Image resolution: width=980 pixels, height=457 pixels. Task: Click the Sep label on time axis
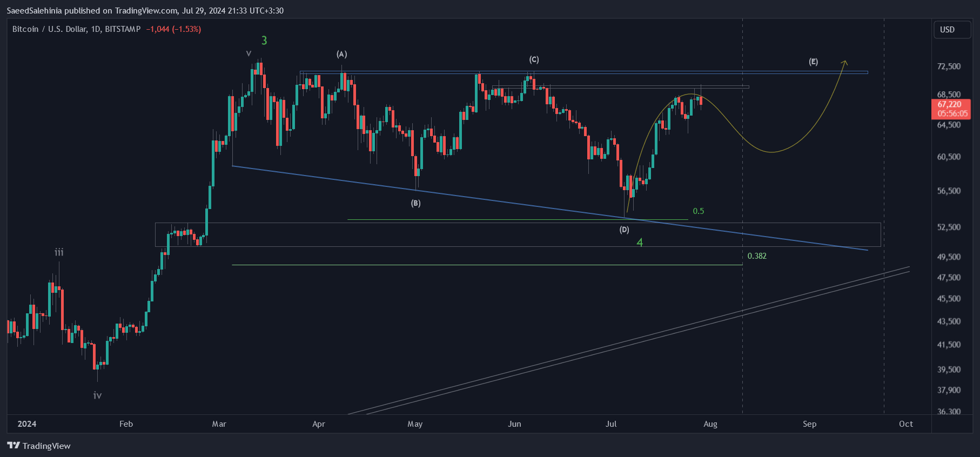coord(809,424)
